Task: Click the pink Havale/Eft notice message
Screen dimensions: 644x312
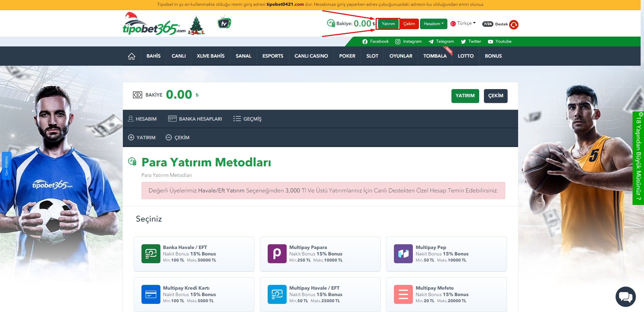Action: 323,191
